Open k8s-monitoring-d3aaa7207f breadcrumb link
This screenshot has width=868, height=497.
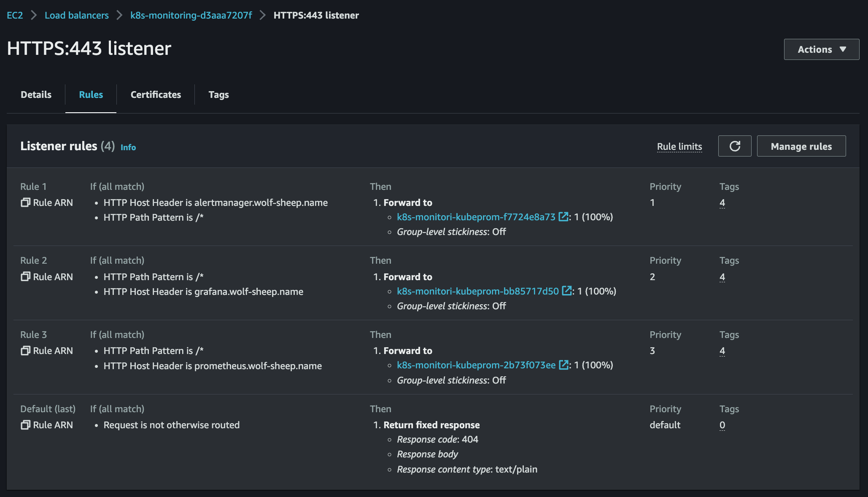click(x=191, y=15)
